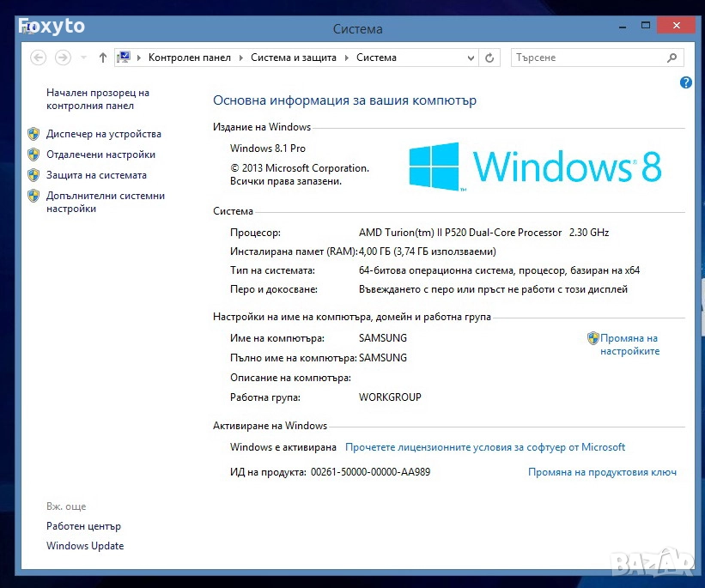Go up one level with Up arrow

(103, 58)
